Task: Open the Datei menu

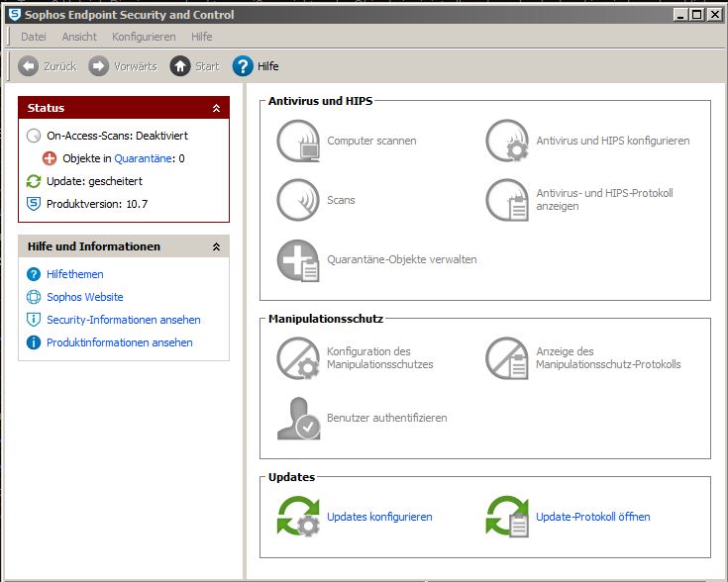Action: tap(34, 37)
